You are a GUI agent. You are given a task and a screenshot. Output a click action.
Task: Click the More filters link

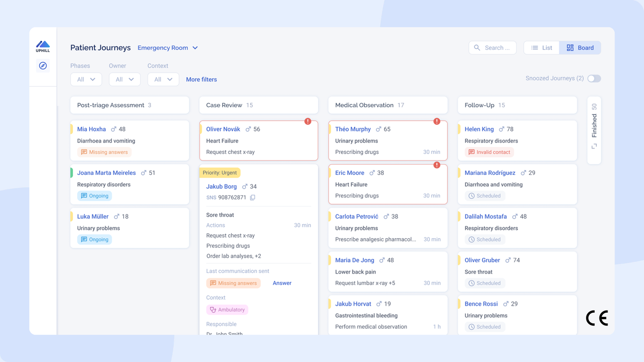(201, 79)
